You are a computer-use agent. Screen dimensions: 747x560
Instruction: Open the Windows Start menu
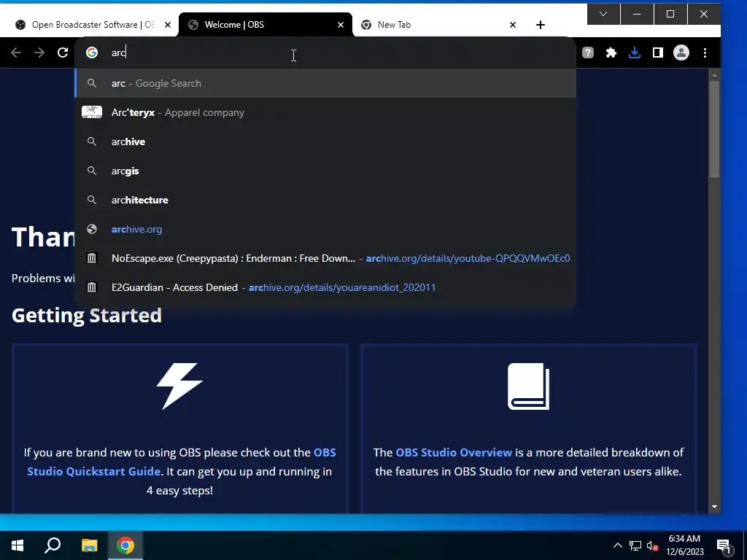[18, 545]
